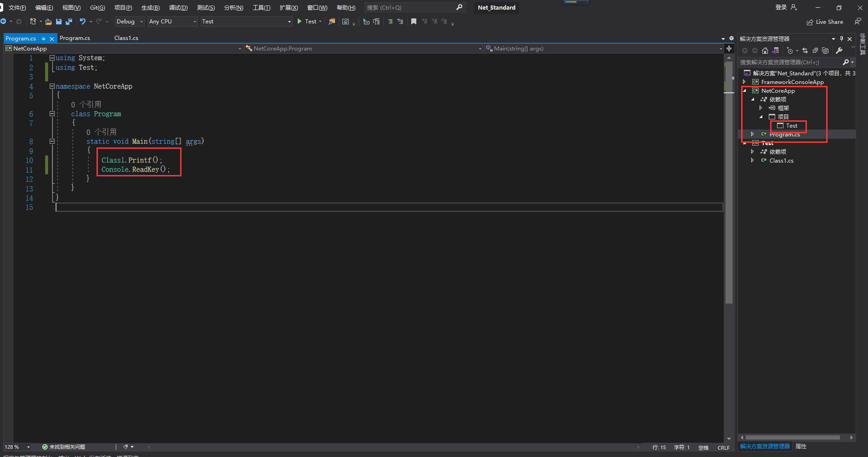Comment out selected lines using toolbar icon
The image size is (868, 457).
tap(390, 21)
